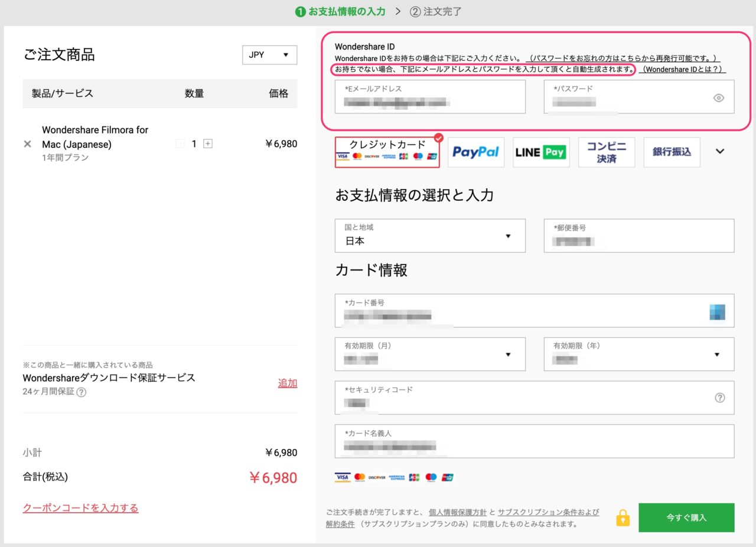The image size is (756, 547).
Task: Open security code help question icon
Action: coord(720,398)
